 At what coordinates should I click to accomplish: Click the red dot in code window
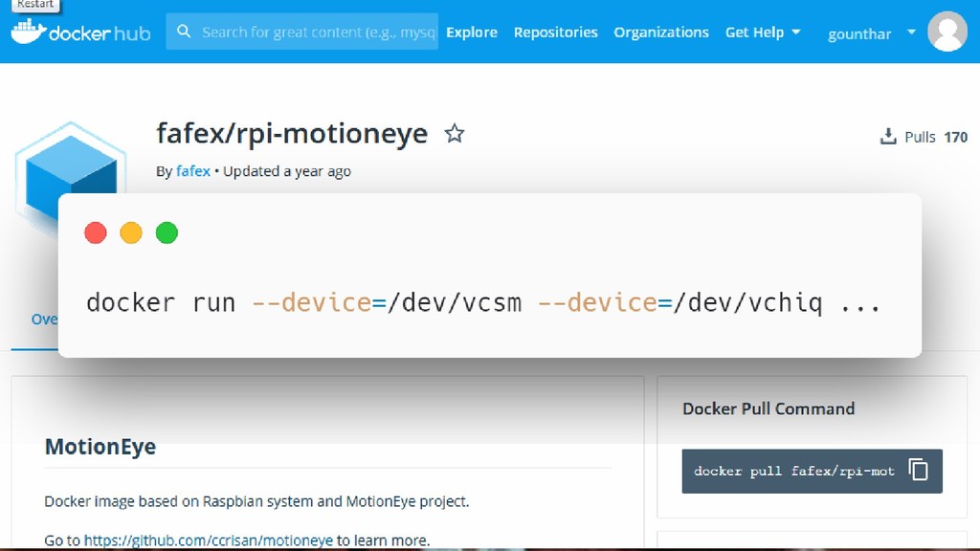pyautogui.click(x=96, y=233)
